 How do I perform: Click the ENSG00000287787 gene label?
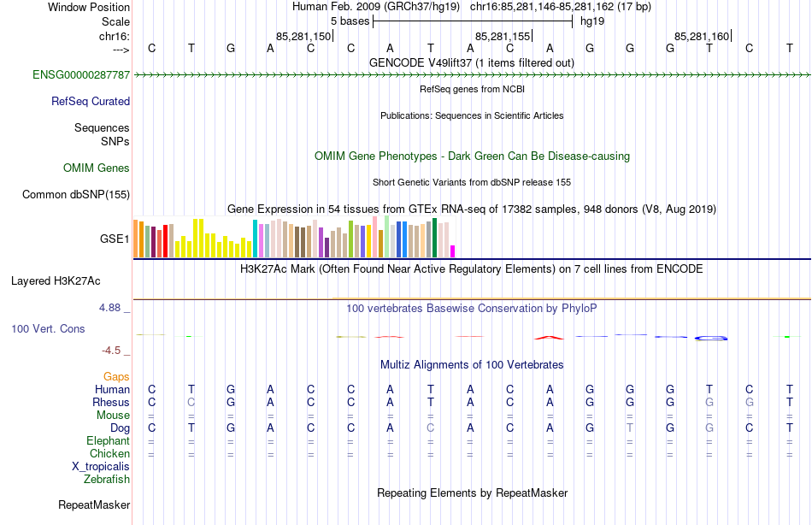click(81, 74)
